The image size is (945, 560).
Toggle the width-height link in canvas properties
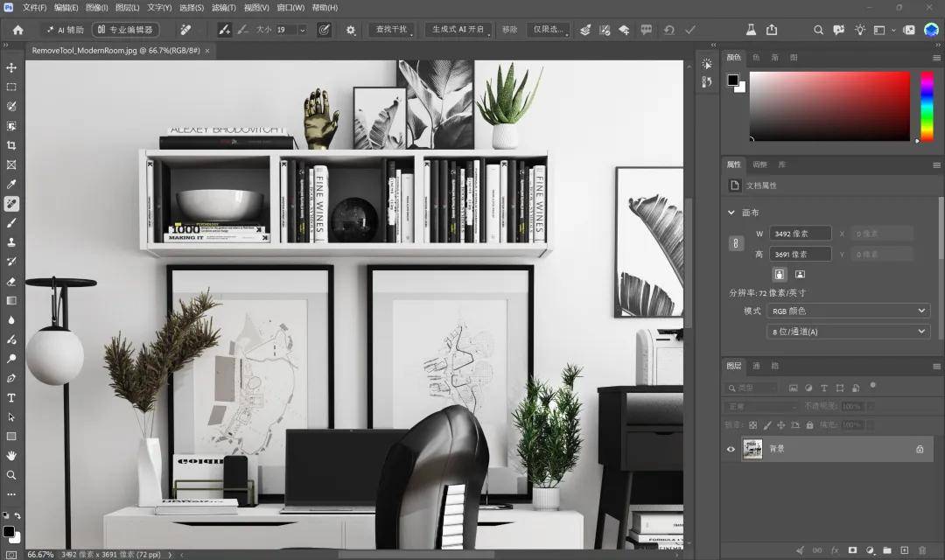pos(736,243)
